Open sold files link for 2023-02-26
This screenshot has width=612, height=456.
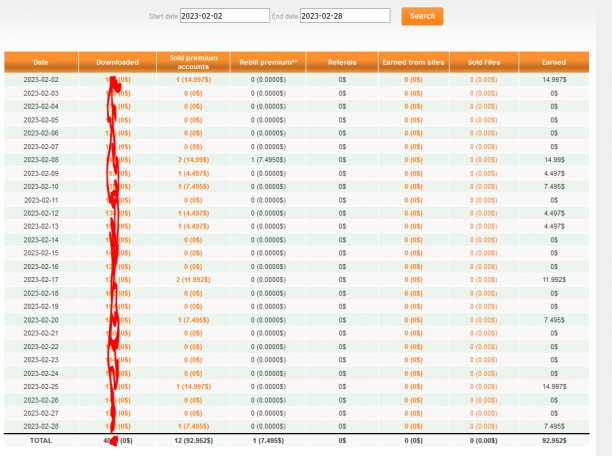[484, 400]
